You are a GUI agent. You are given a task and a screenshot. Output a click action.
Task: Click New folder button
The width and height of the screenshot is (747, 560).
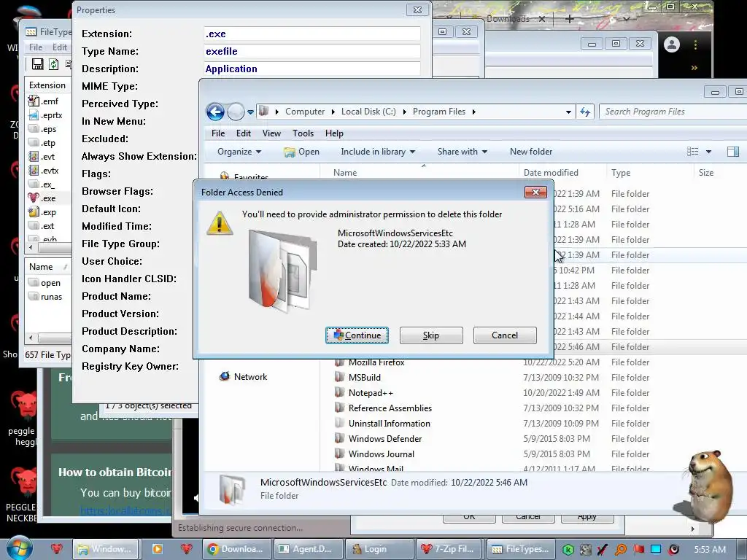531,152
